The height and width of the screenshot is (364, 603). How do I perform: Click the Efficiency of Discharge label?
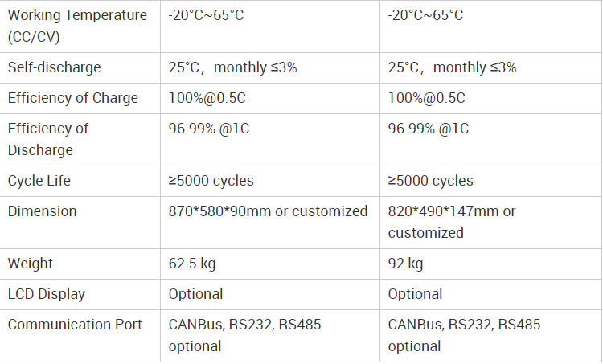48,139
